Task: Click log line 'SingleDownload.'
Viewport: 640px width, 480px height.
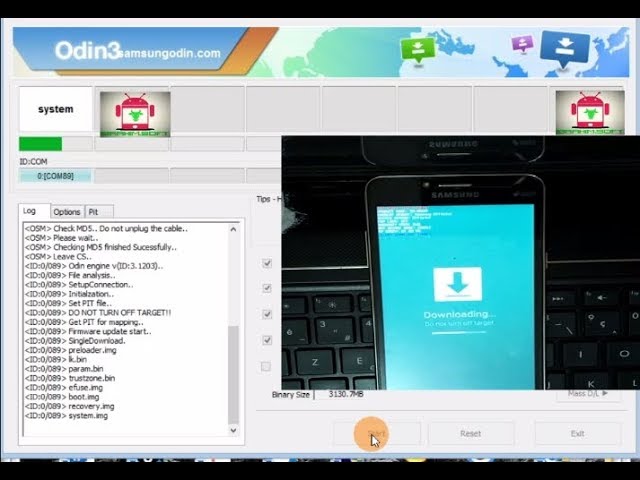Action: click(75, 341)
